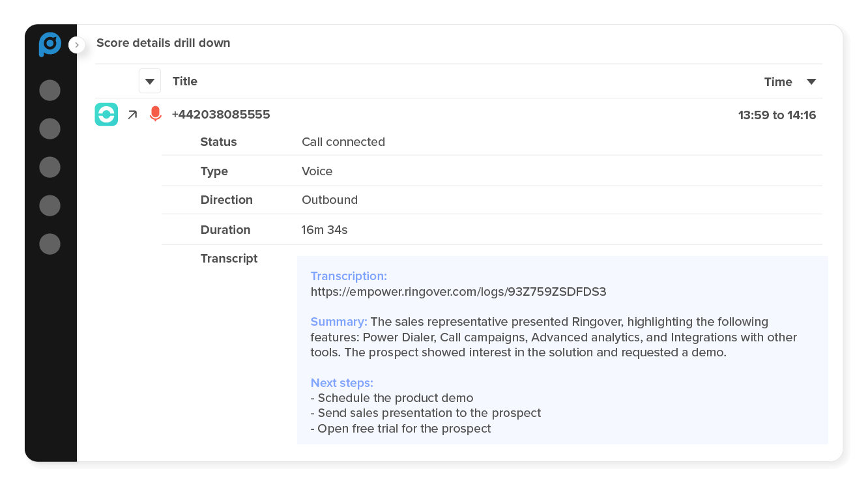Select the Outbound direction value
This screenshot has width=868, height=486.
[329, 200]
